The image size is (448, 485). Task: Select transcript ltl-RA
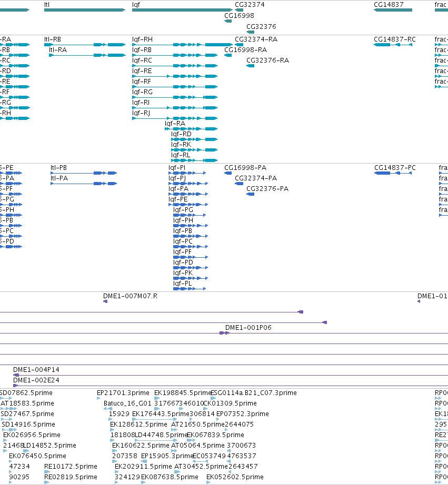[x=87, y=55]
